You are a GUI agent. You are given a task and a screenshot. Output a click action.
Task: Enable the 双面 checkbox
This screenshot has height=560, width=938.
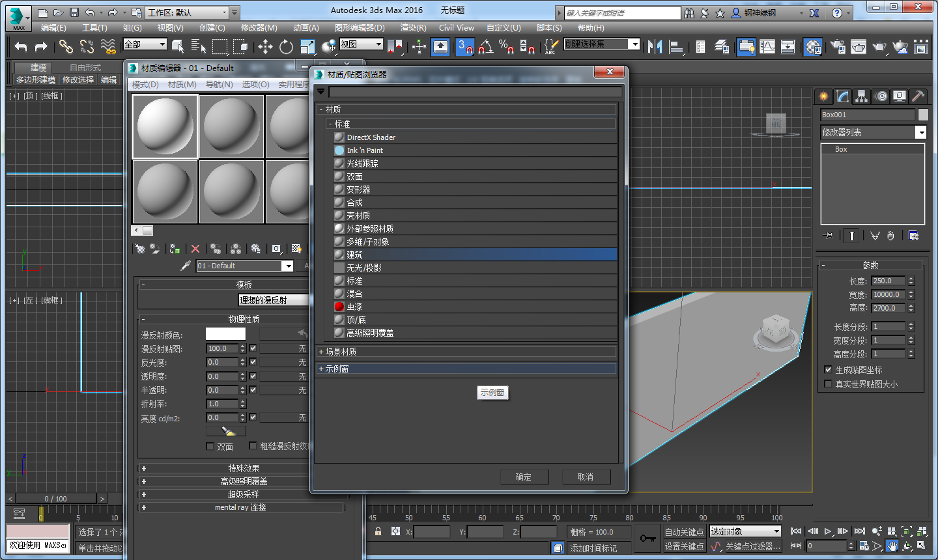[x=210, y=446]
